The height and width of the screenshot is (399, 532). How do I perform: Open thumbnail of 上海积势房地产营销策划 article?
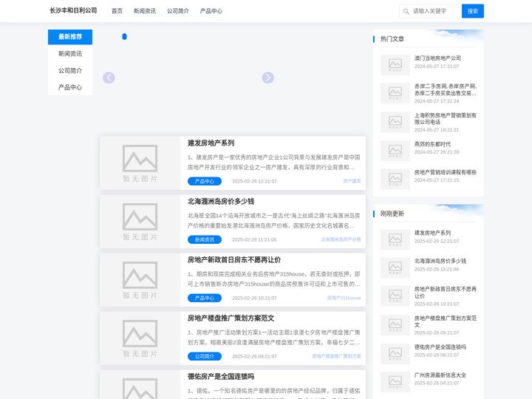(395, 122)
